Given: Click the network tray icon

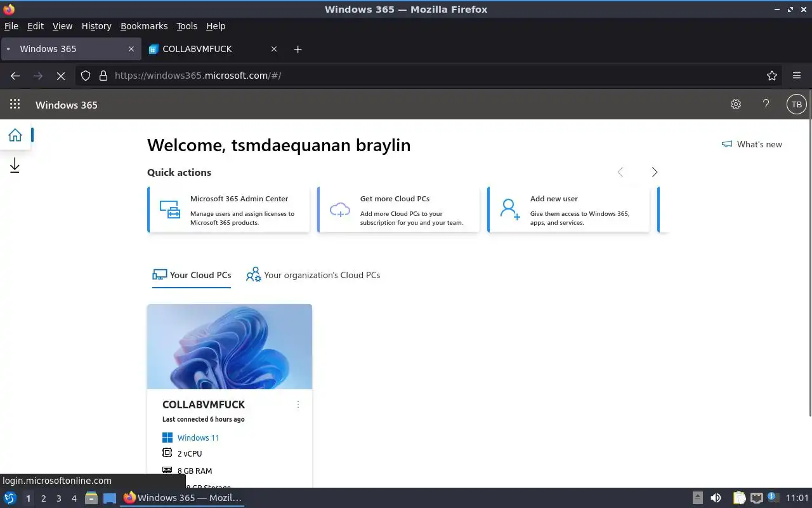Looking at the screenshot, I should tap(756, 498).
